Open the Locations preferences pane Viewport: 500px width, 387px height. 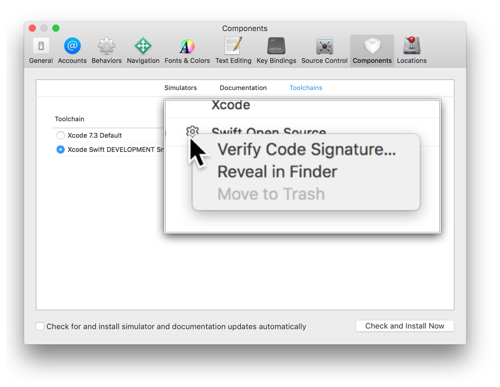tap(411, 51)
